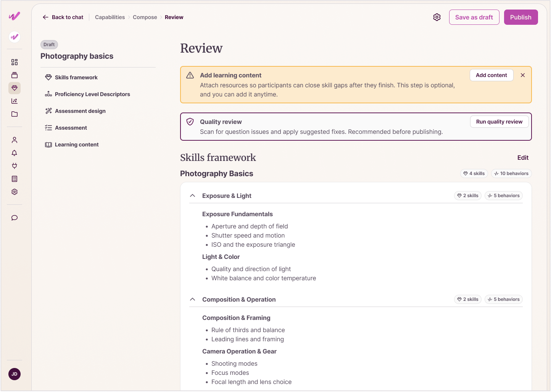Click "ISO and the exposure triangle"
Screen dimensions: 551x392
pyautogui.click(x=253, y=244)
